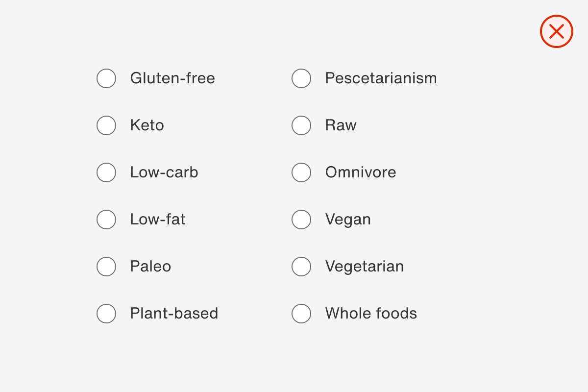Choose the Keto radio button
588x392 pixels.
[106, 125]
